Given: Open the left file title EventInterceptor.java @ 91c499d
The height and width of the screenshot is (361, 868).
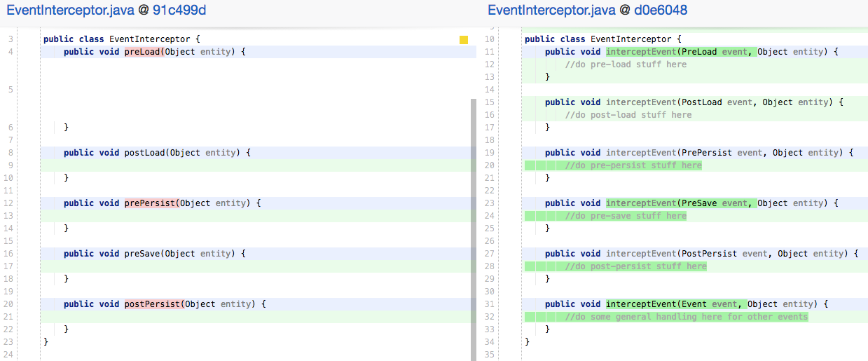Looking at the screenshot, I should pyautogui.click(x=106, y=10).
